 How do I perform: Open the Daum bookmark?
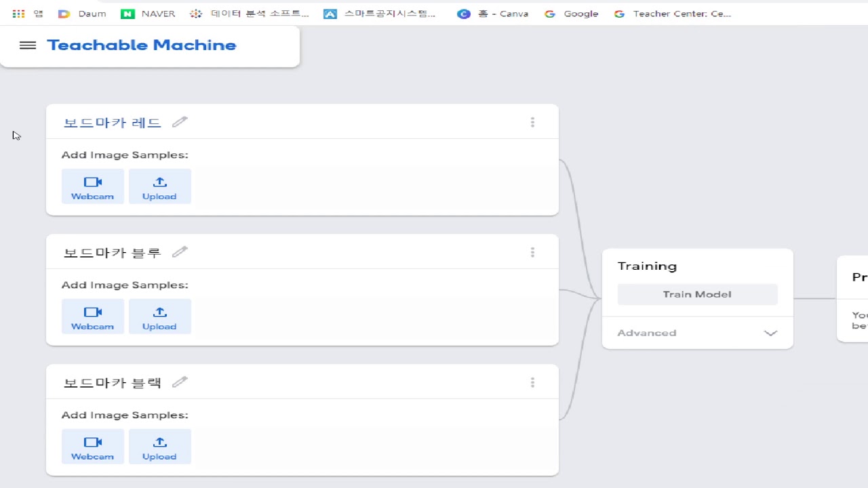pos(83,14)
